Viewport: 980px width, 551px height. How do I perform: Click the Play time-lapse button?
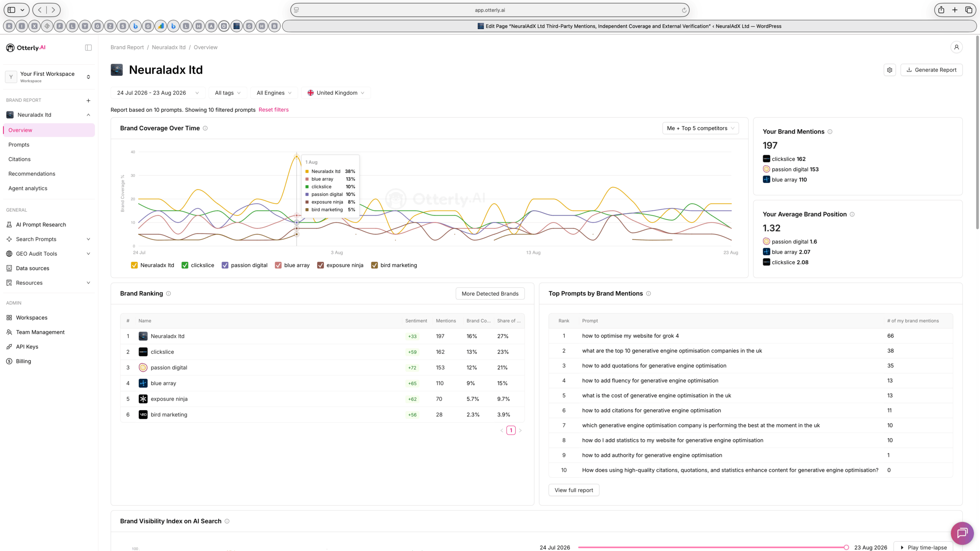pyautogui.click(x=923, y=548)
